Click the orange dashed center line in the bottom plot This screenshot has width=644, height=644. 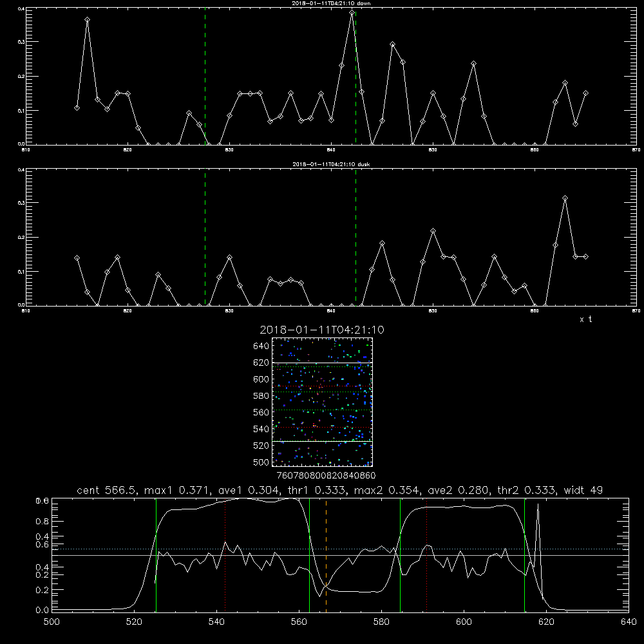click(x=326, y=555)
